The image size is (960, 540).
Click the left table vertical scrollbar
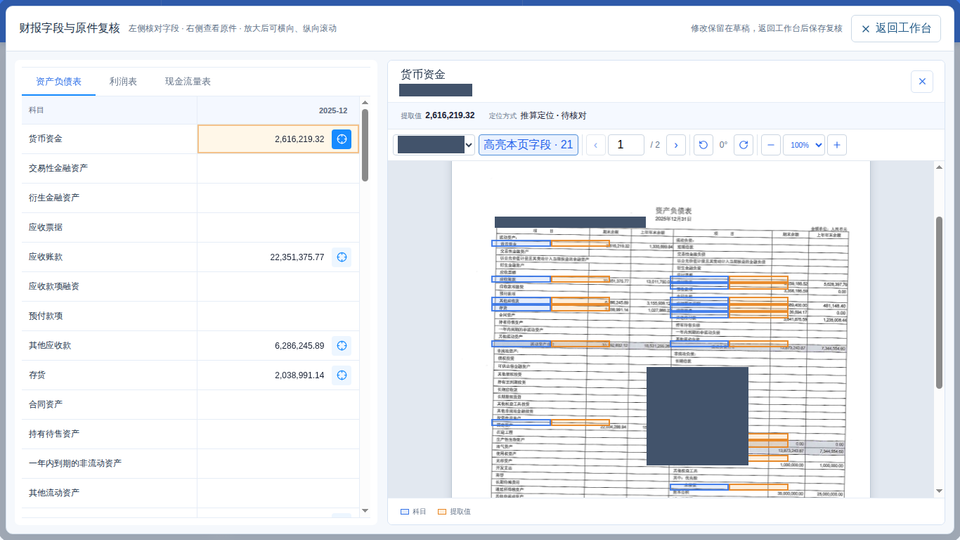(x=365, y=145)
